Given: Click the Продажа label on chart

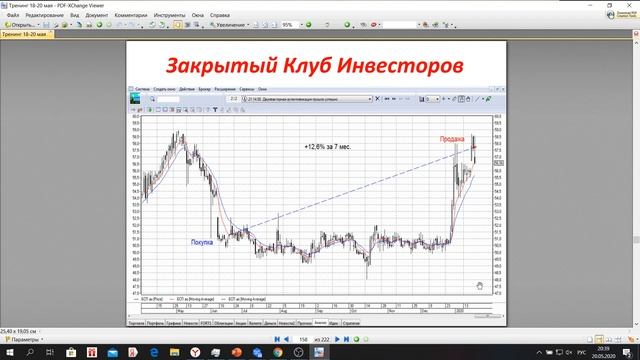Looking at the screenshot, I should click(452, 139).
